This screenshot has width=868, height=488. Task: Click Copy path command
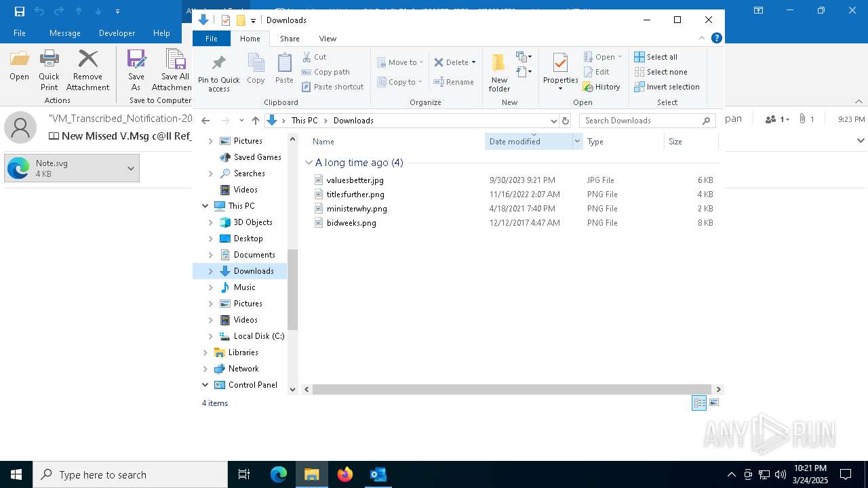point(325,72)
